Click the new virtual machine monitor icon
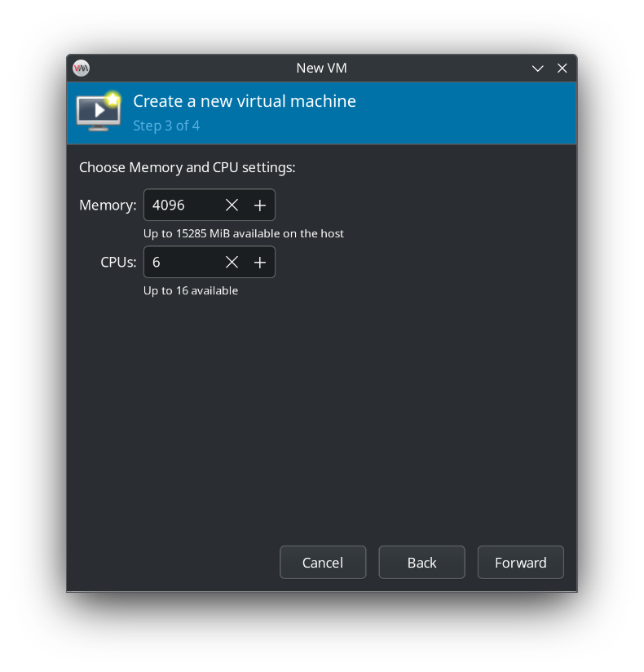The image size is (644, 672). (98, 112)
